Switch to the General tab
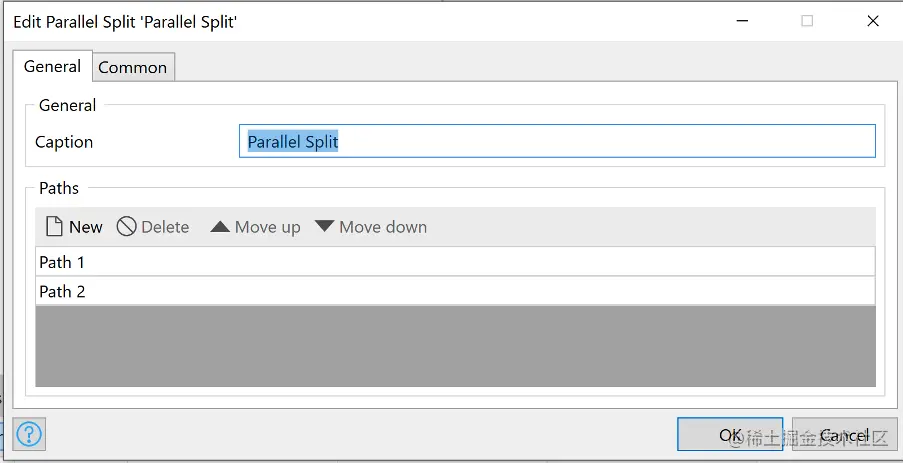This screenshot has width=904, height=464. click(x=52, y=67)
